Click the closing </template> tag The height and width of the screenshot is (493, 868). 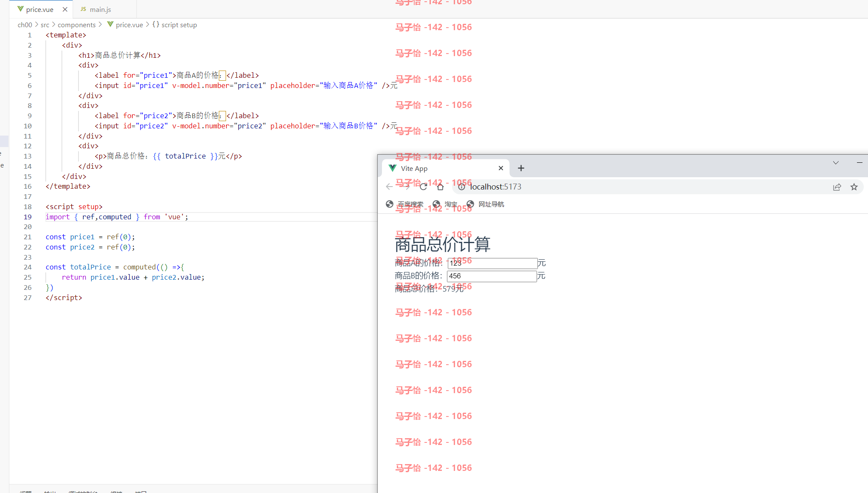[68, 186]
